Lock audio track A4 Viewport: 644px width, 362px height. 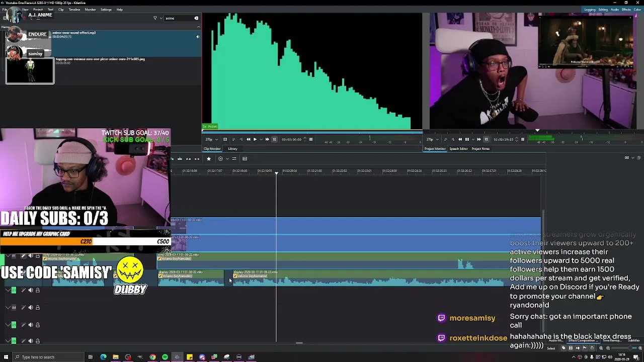point(37,308)
